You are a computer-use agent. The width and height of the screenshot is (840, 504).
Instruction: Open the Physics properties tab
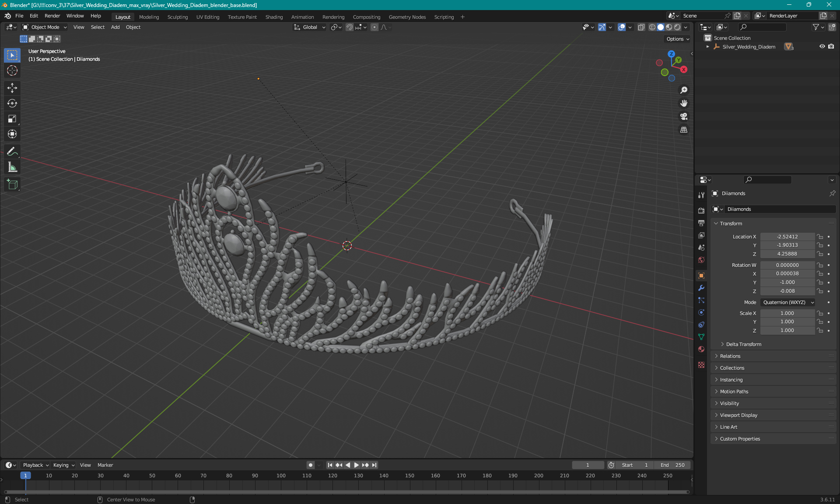[x=701, y=312]
